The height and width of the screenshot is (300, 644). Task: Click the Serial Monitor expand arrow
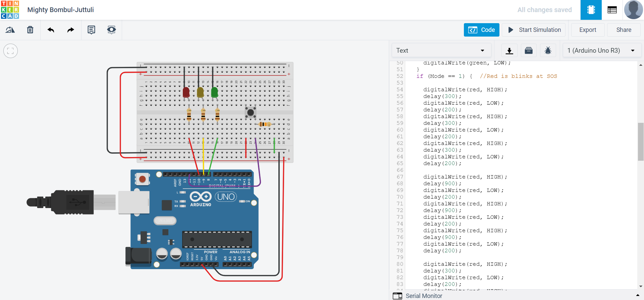click(638, 296)
